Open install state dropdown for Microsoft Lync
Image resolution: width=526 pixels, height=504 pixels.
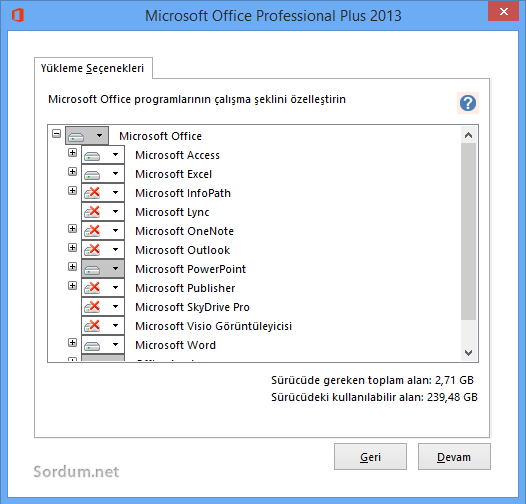103,212
